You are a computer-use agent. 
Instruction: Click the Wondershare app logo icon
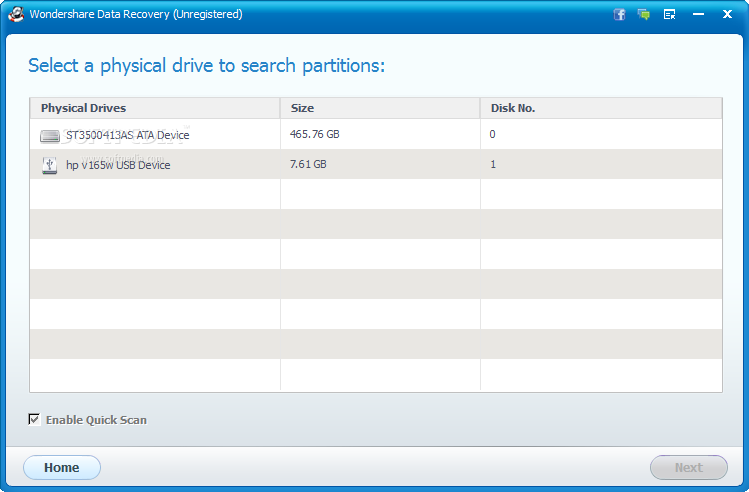click(16, 14)
